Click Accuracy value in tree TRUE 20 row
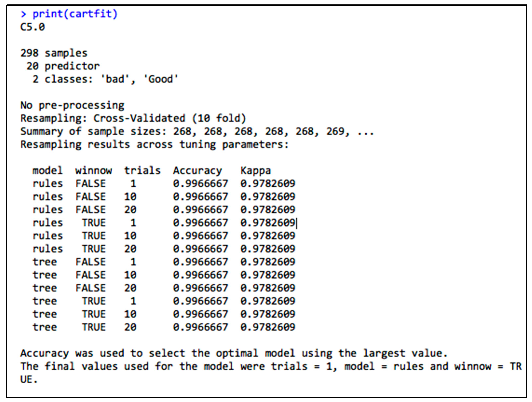Viewport: 532px width, 402px height. pyautogui.click(x=200, y=327)
